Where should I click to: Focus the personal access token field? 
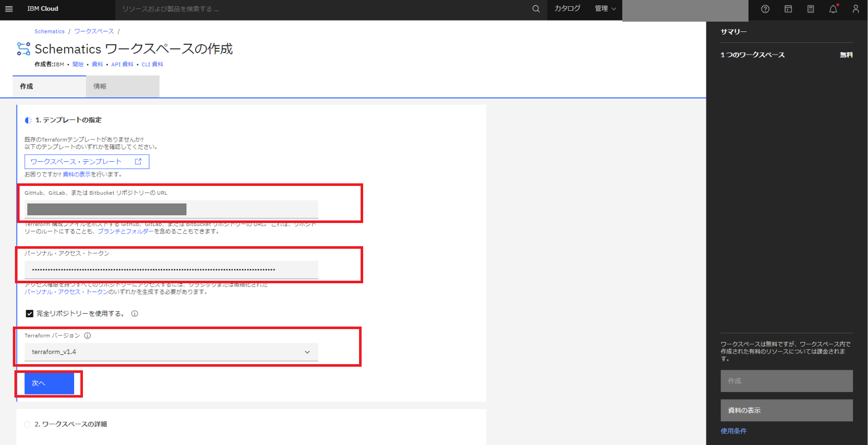(171, 270)
